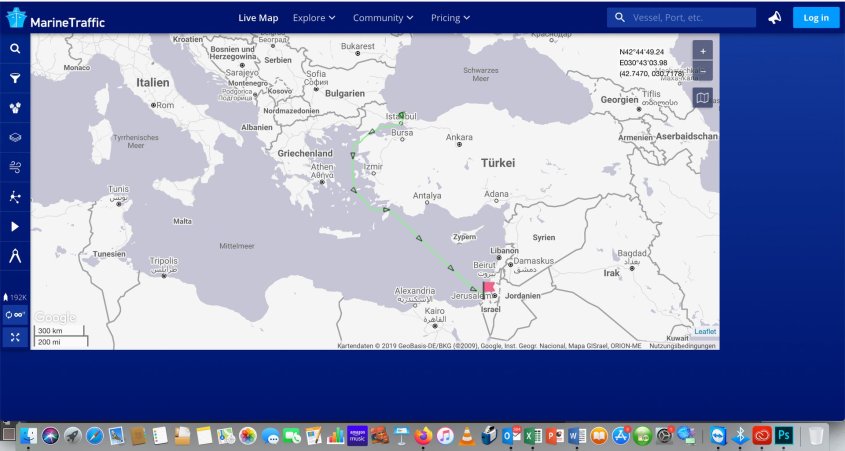Open Adobe Creative Cloud in the dock
Viewport: 845px width, 451px height.
pos(762,435)
